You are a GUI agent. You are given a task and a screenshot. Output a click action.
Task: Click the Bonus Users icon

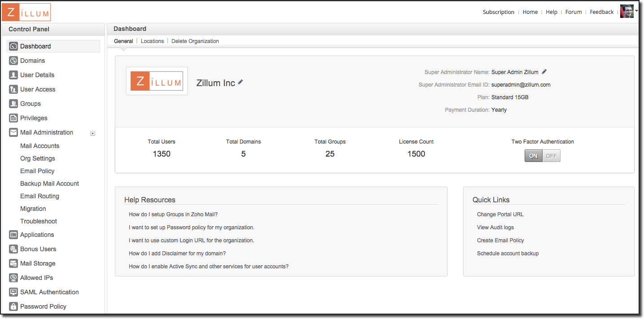(13, 249)
